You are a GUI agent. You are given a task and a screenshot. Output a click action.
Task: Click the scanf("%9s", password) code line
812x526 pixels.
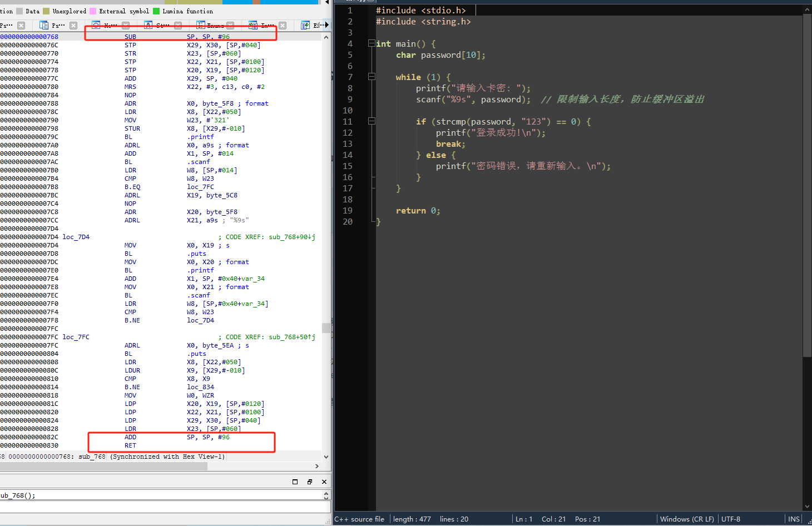[x=473, y=100]
